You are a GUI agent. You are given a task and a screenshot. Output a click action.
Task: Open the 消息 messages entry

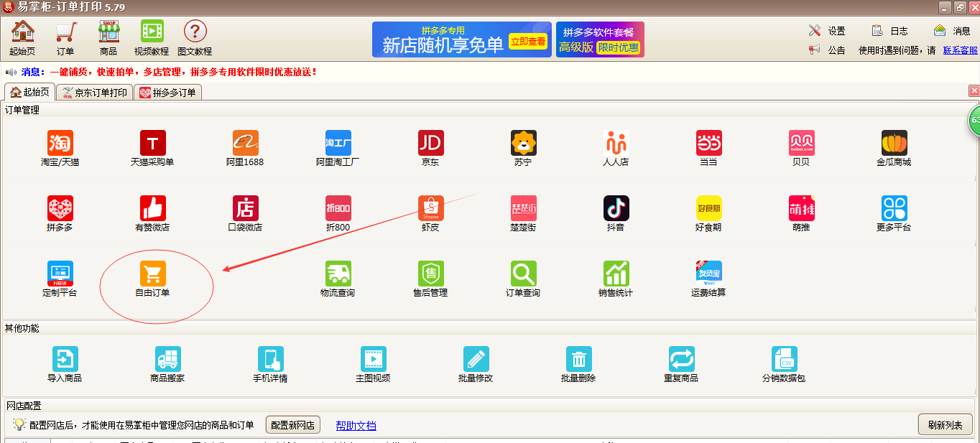(x=952, y=31)
